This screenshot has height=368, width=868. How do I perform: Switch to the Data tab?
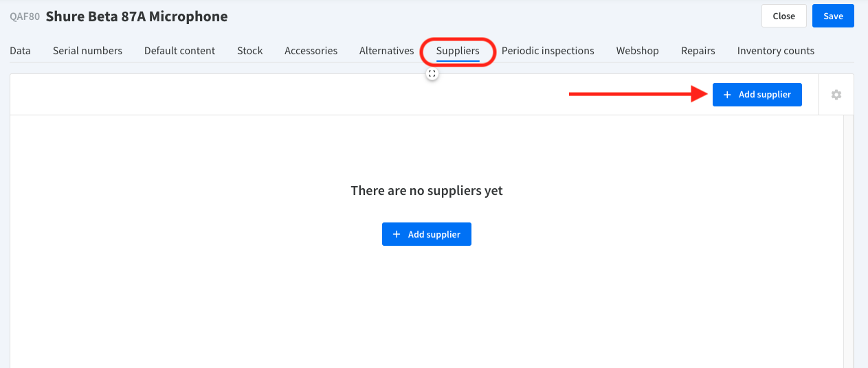(x=20, y=51)
